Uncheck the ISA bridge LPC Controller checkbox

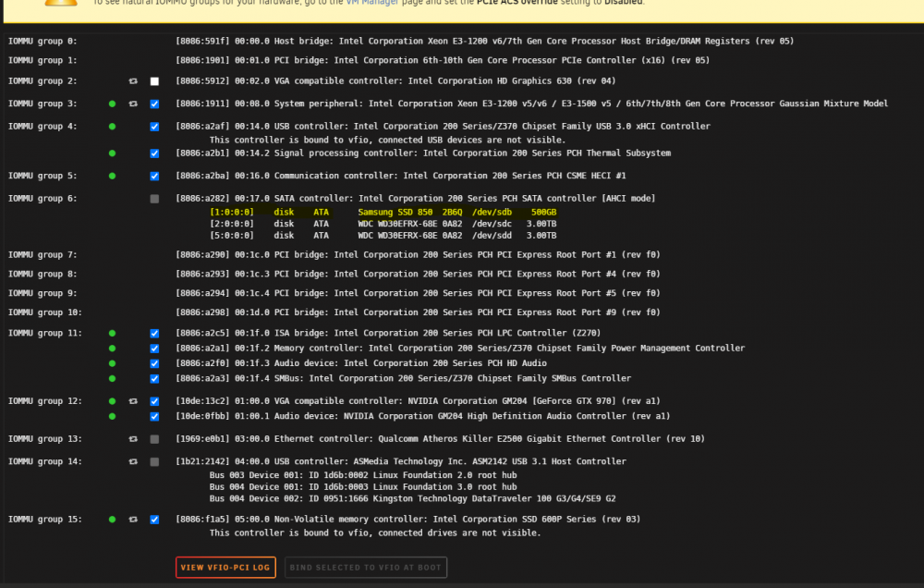click(154, 333)
